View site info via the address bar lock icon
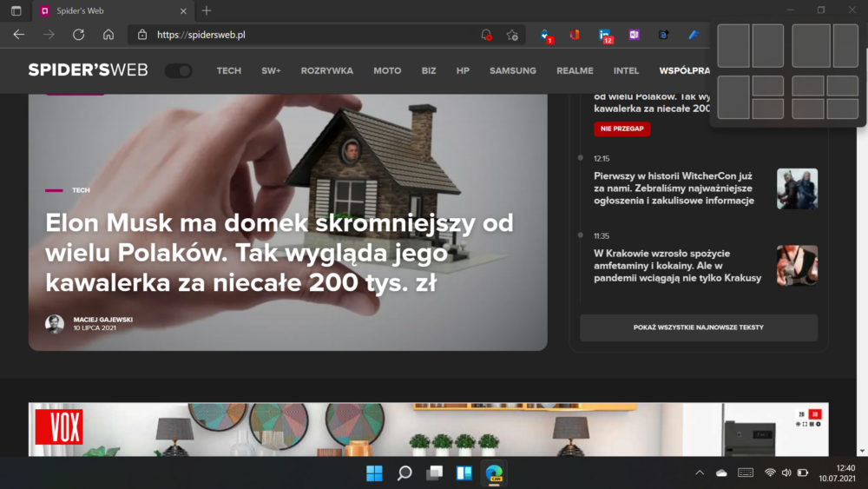Screen dimensions: 868x489 [142, 35]
